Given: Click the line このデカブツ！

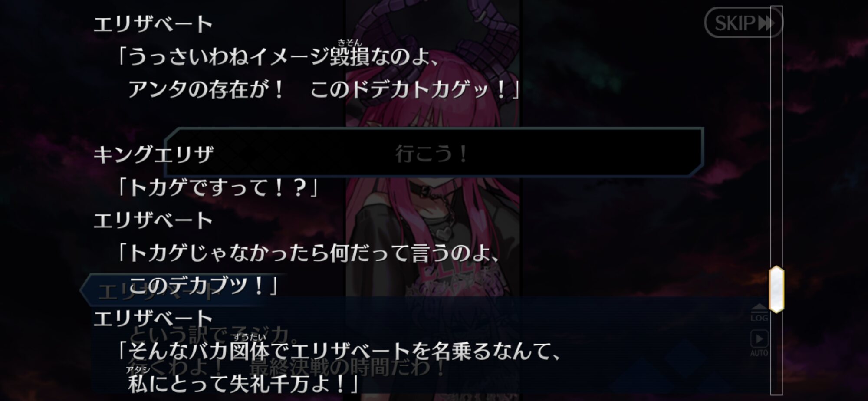Looking at the screenshot, I should coord(202,286).
